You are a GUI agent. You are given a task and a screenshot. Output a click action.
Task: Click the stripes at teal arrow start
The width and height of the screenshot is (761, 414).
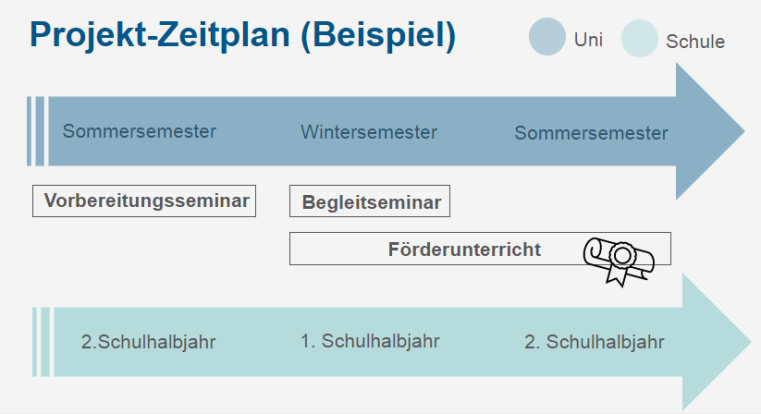coord(41,342)
